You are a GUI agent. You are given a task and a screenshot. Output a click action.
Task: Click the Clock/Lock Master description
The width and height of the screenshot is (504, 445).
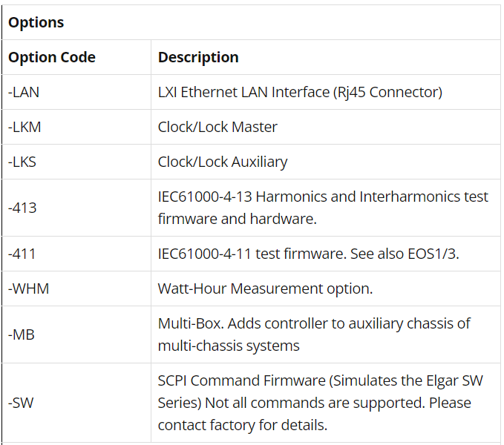click(217, 127)
